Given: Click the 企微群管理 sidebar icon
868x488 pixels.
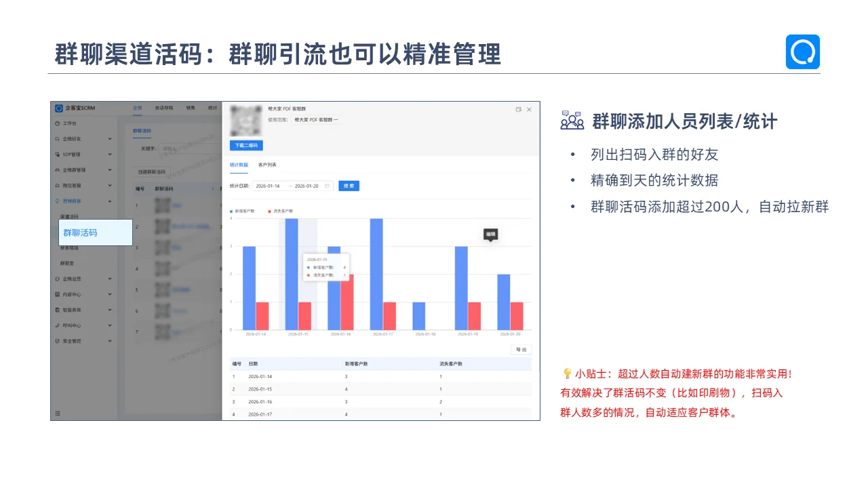Looking at the screenshot, I should pos(58,170).
